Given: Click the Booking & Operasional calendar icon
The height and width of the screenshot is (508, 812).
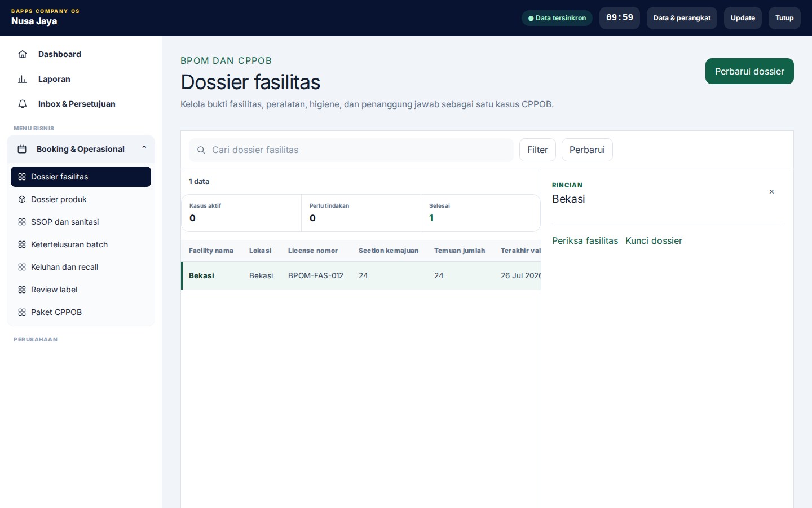Looking at the screenshot, I should (22, 149).
